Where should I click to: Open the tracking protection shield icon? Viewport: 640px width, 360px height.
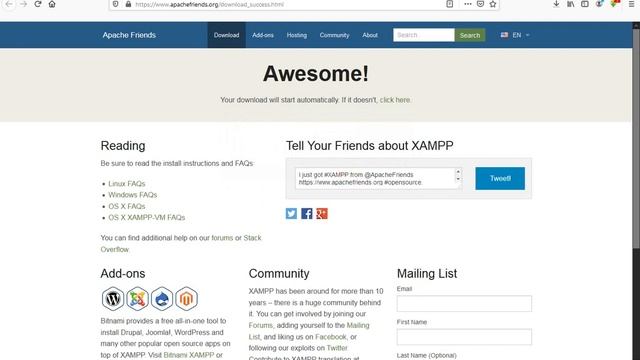pyautogui.click(x=116, y=4)
